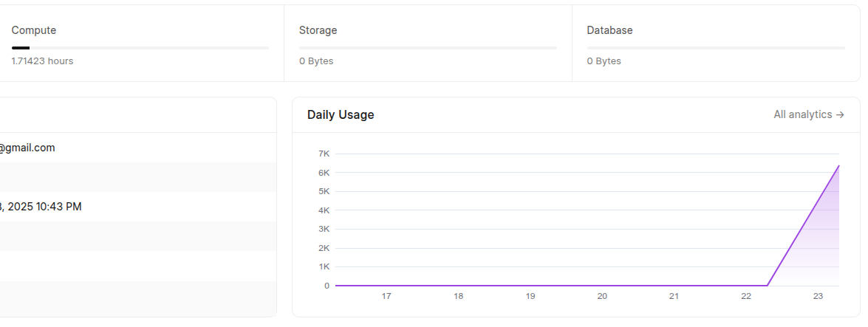868x327 pixels.
Task: Click the Database progress bar
Action: 716,48
